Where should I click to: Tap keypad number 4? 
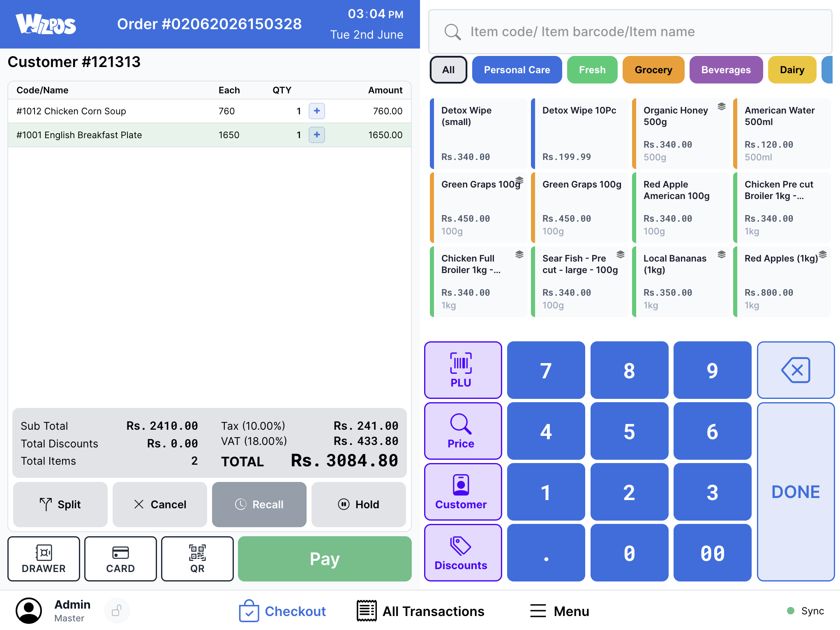pyautogui.click(x=546, y=431)
